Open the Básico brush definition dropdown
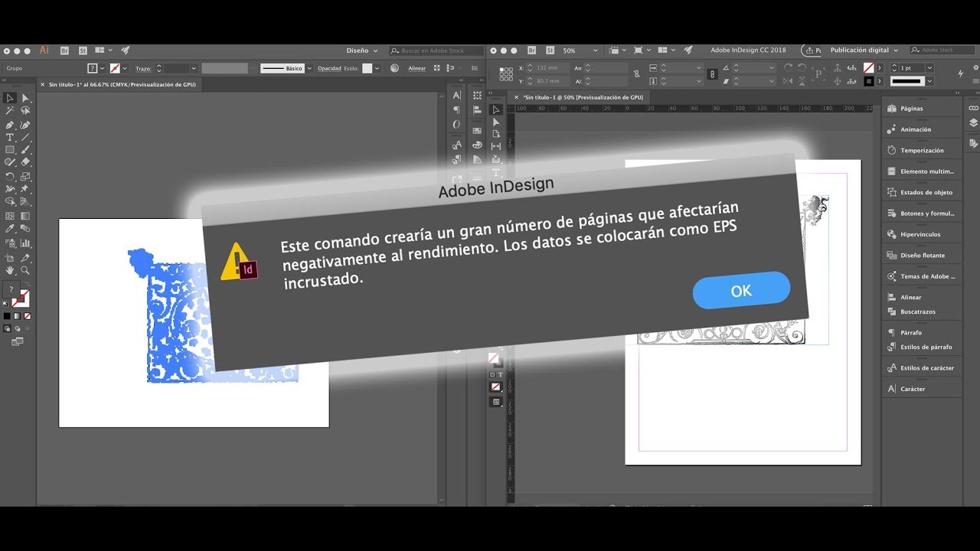The height and width of the screenshot is (551, 980). coord(309,68)
